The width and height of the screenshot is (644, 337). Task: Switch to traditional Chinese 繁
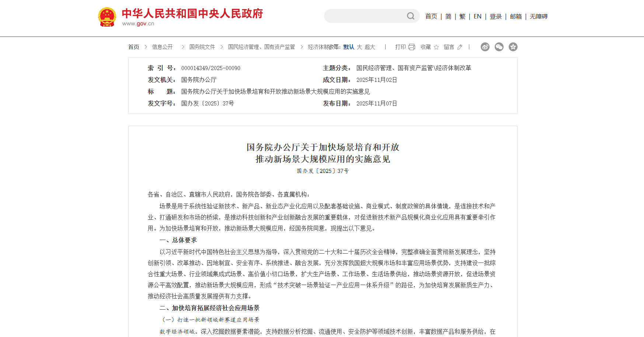pyautogui.click(x=462, y=16)
